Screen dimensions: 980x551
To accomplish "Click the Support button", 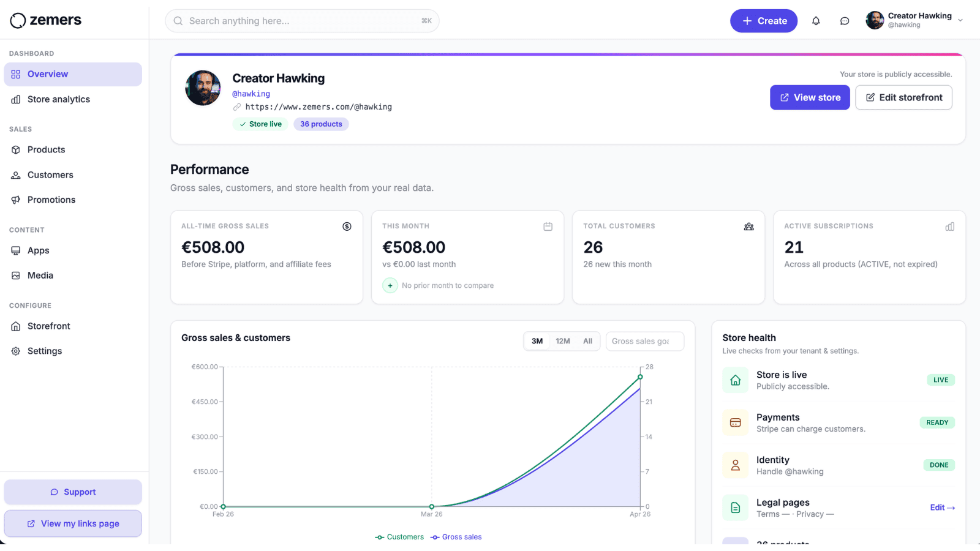I will click(73, 492).
